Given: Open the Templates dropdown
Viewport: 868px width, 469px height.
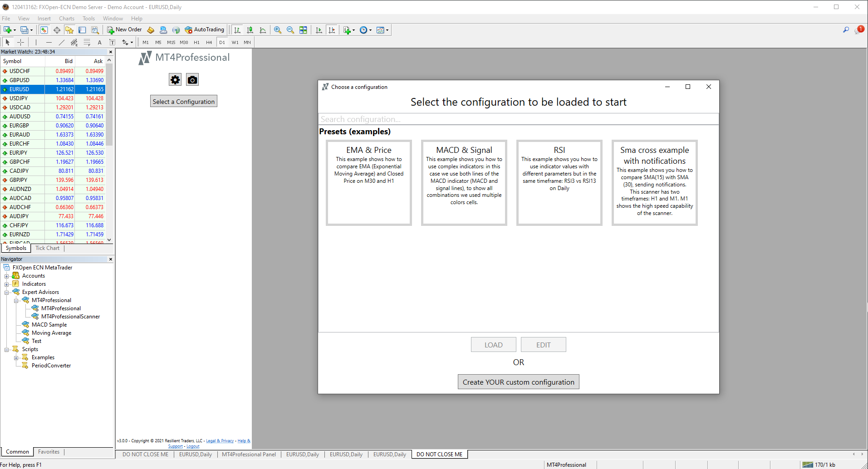Looking at the screenshot, I should coord(383,30).
